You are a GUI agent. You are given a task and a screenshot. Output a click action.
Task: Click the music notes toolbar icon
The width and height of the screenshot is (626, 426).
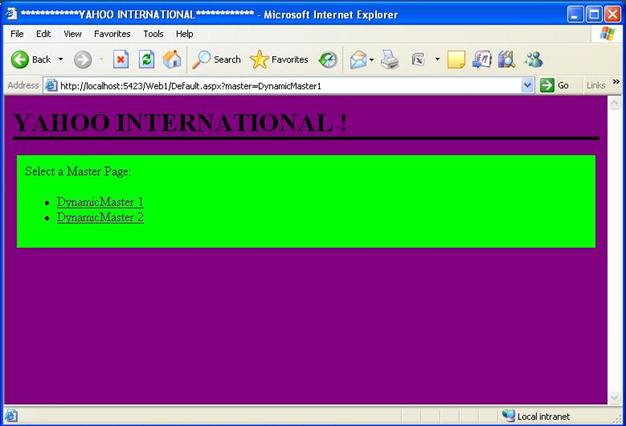(481, 59)
